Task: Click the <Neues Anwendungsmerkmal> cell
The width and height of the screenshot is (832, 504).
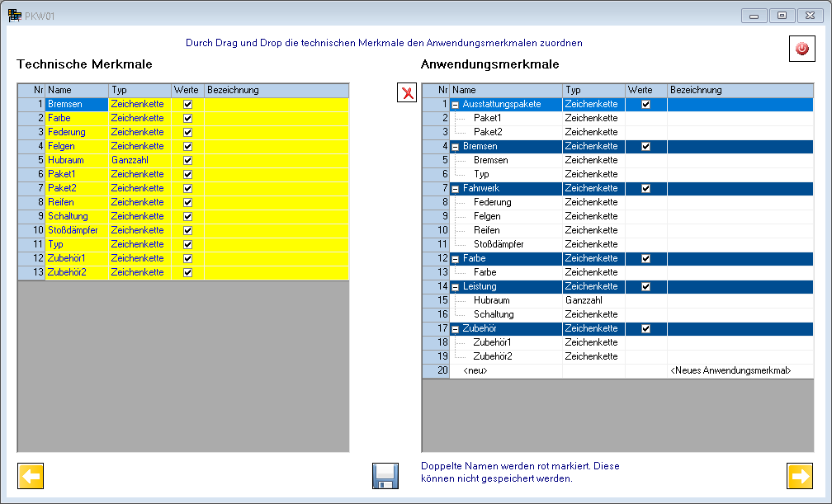Action: (x=730, y=371)
